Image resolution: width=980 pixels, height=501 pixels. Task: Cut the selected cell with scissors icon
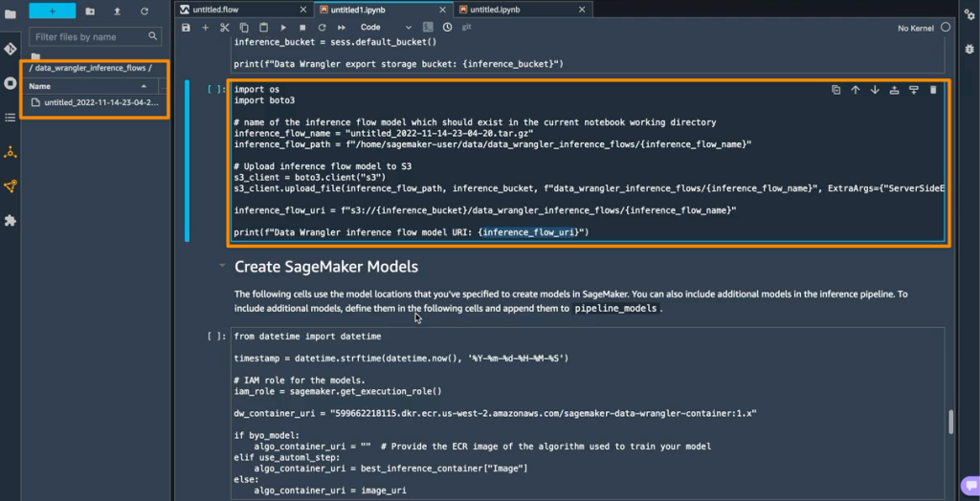225,28
